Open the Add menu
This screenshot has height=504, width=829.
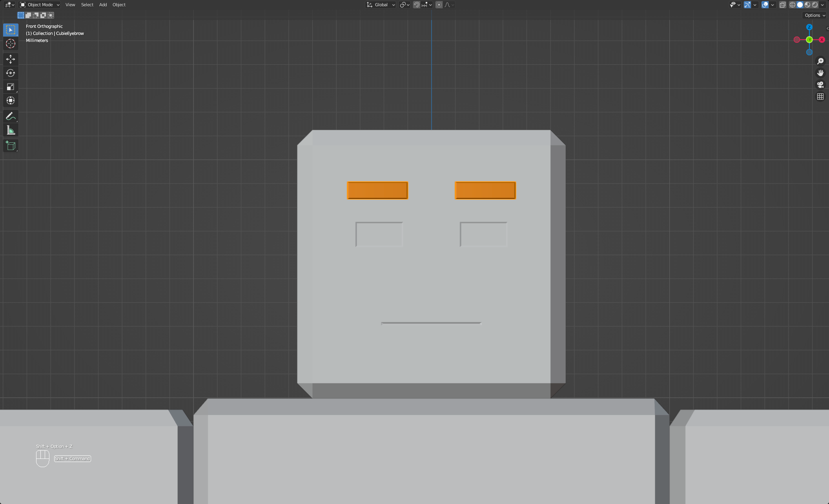[103, 5]
